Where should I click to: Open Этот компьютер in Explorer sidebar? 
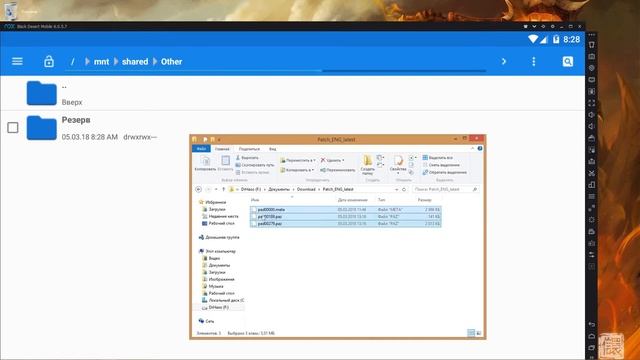217,251
